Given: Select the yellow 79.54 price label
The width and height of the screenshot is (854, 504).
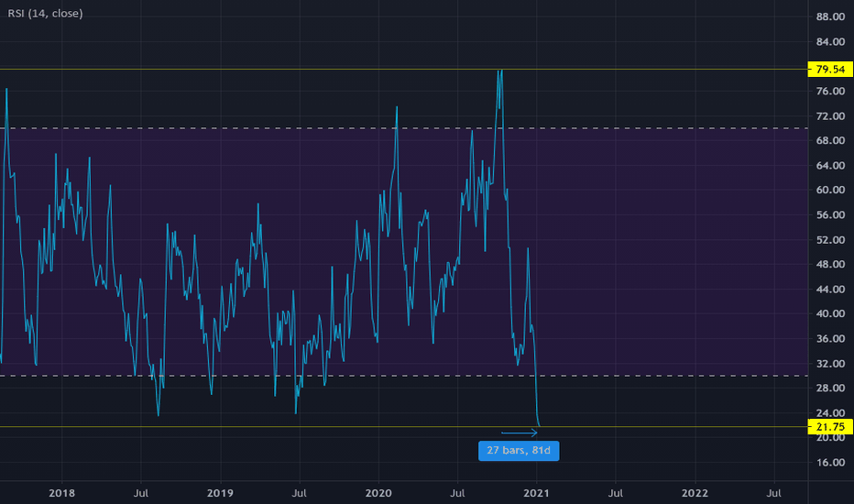Looking at the screenshot, I should click(830, 70).
